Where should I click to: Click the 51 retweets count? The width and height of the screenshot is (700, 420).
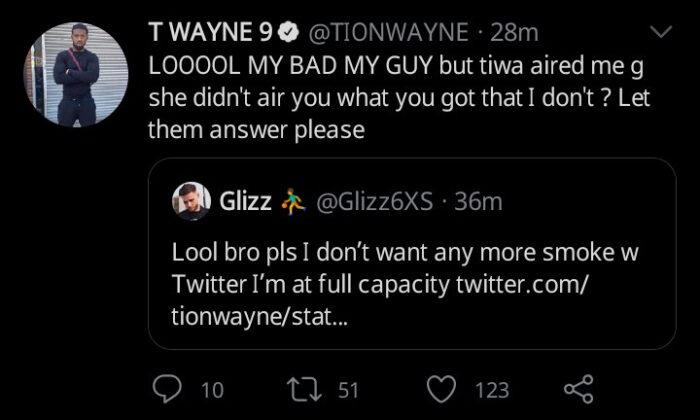347,389
